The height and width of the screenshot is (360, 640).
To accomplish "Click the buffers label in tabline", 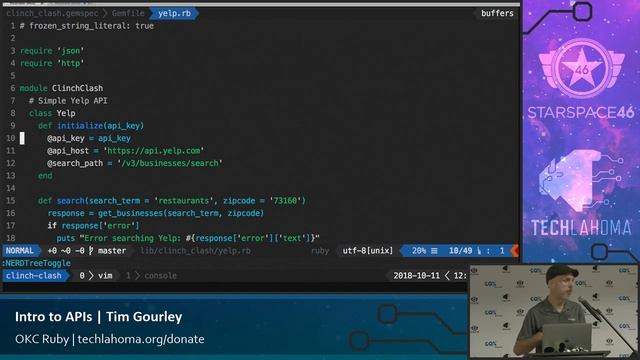I will (x=497, y=13).
